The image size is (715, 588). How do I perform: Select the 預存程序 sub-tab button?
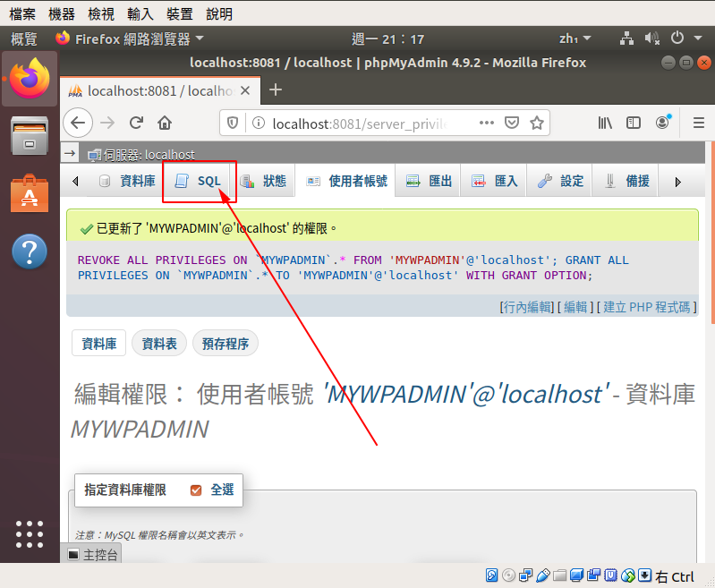click(226, 343)
